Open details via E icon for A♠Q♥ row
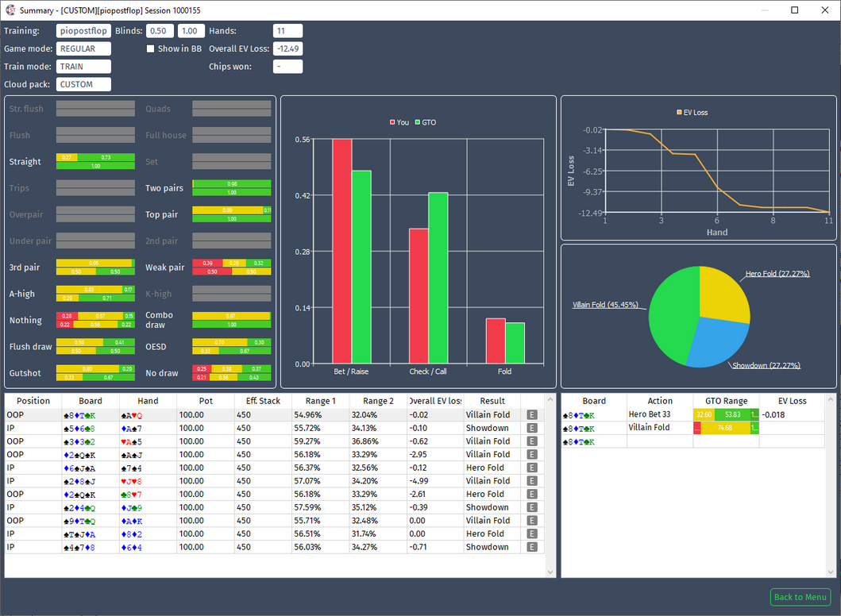 pos(531,415)
